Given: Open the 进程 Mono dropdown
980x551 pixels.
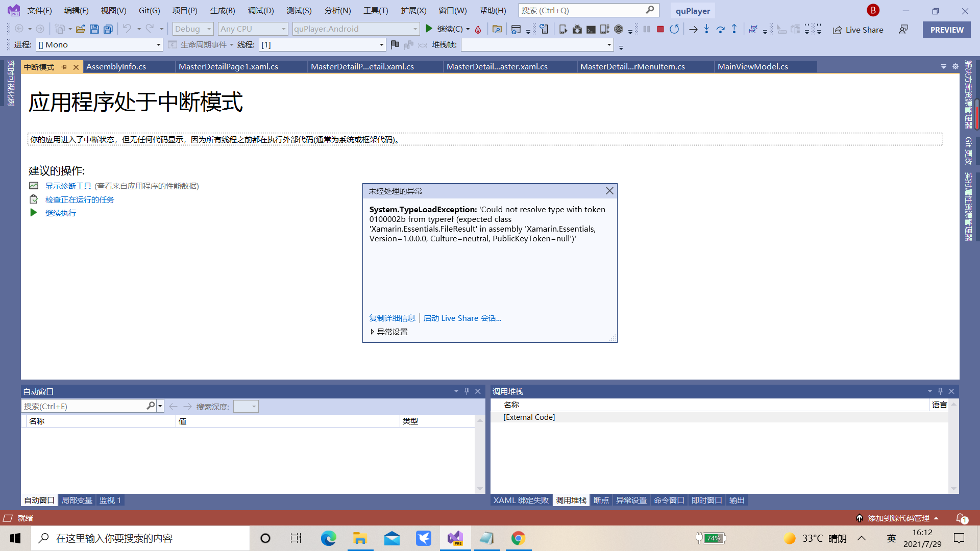Looking at the screenshot, I should point(158,45).
